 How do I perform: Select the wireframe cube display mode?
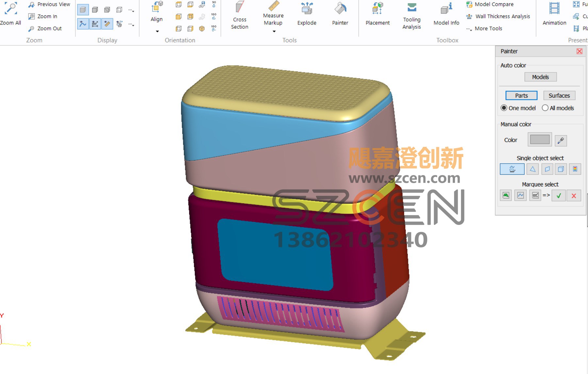pyautogui.click(x=119, y=10)
